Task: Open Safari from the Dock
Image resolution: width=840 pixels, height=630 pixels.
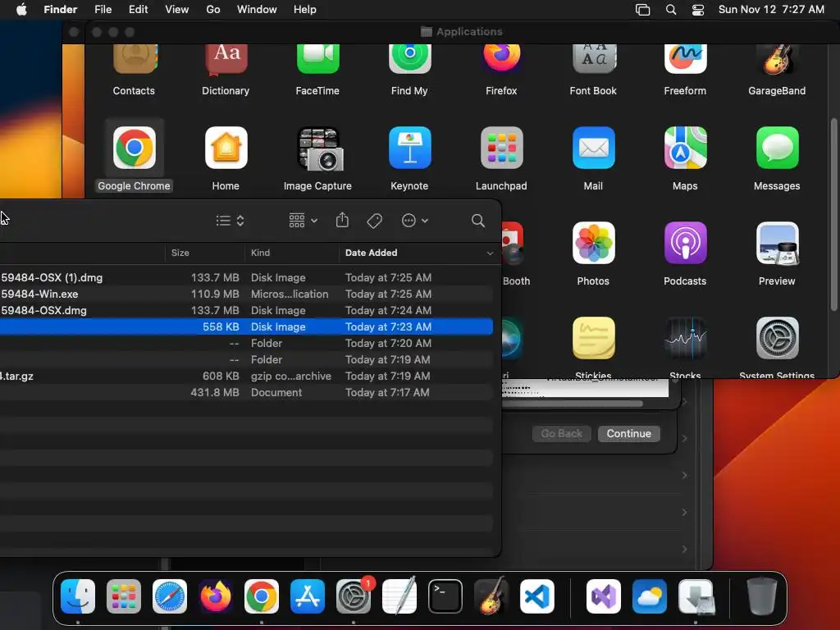Action: [x=170, y=596]
